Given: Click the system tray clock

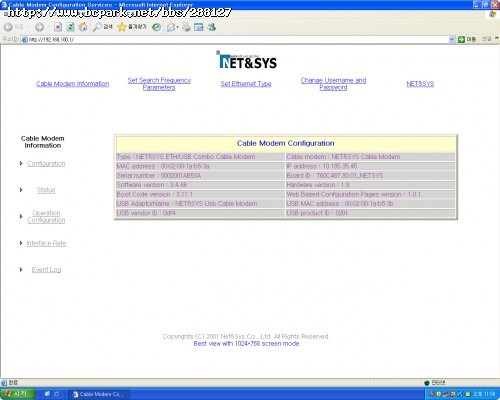Looking at the screenshot, I should 484,394.
